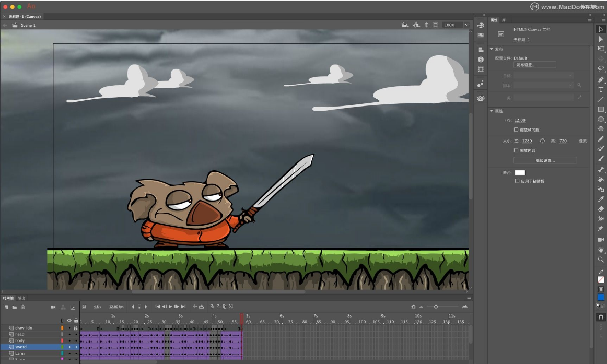Select the Selection tool in the toolbar
607x364 pixels.
point(601,29)
